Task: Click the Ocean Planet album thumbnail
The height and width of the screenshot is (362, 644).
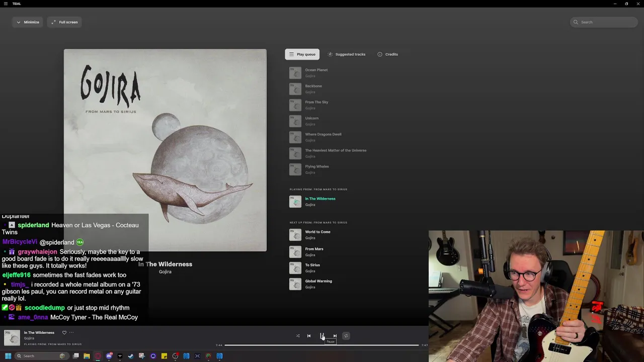Action: 295,73
